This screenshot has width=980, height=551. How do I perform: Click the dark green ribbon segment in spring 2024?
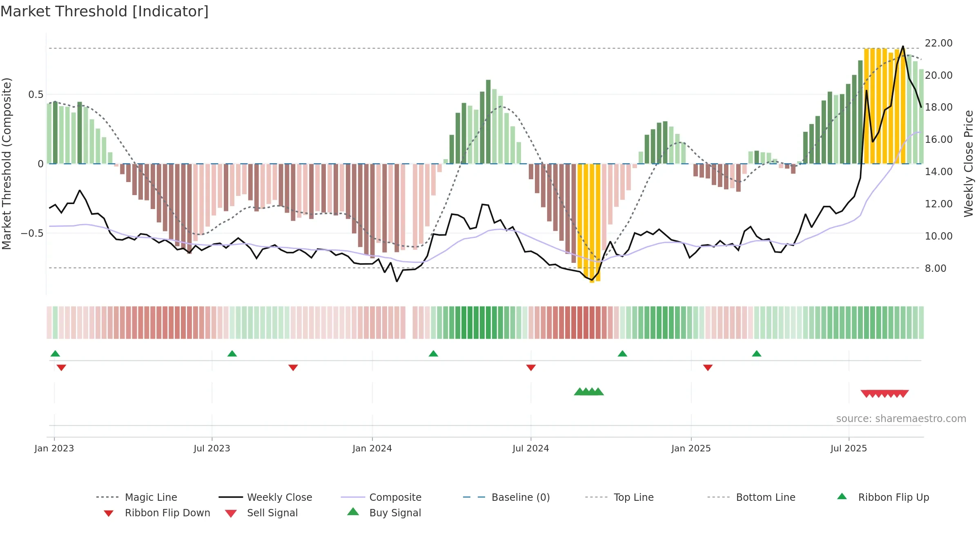point(476,322)
